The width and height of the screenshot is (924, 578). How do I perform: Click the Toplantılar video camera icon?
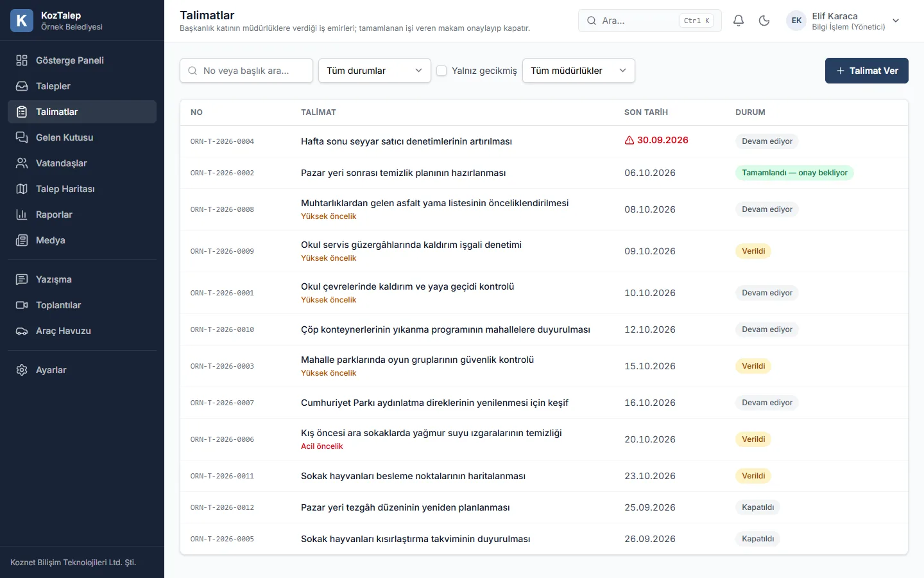click(22, 305)
